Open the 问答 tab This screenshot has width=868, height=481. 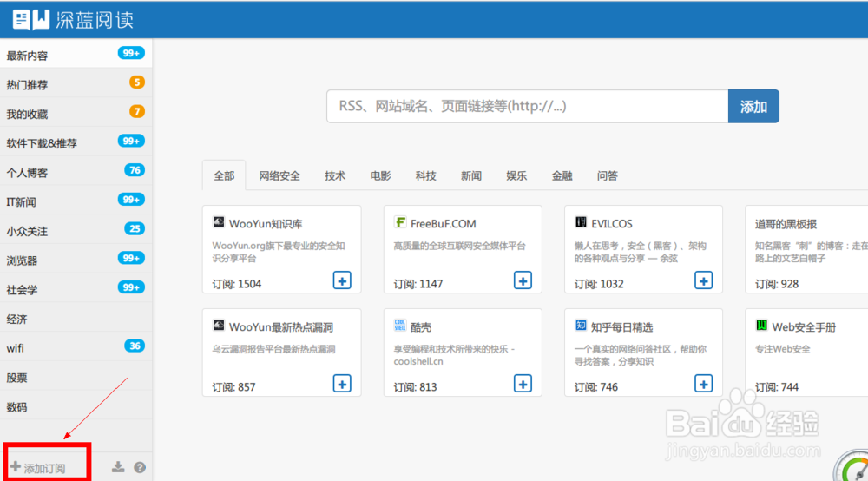(608, 176)
